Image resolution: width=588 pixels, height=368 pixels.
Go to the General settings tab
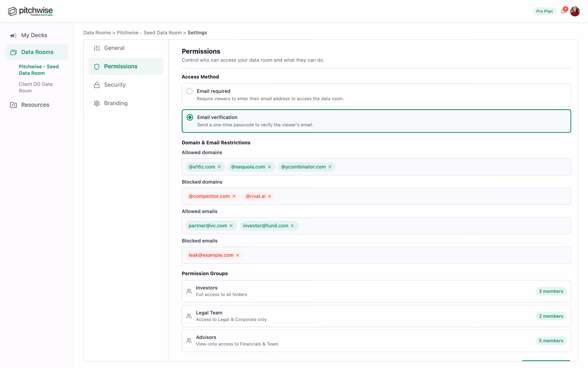(x=114, y=48)
